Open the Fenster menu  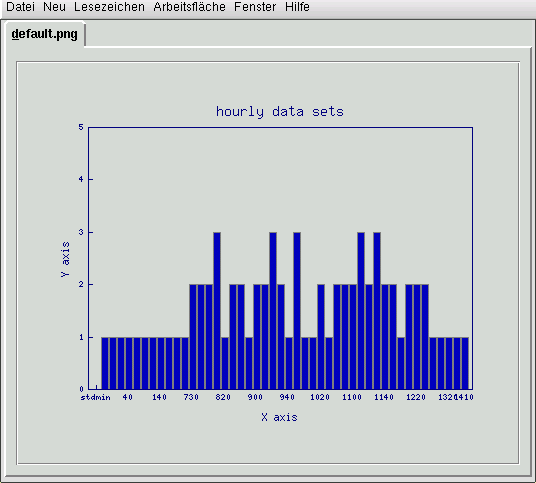click(x=255, y=7)
